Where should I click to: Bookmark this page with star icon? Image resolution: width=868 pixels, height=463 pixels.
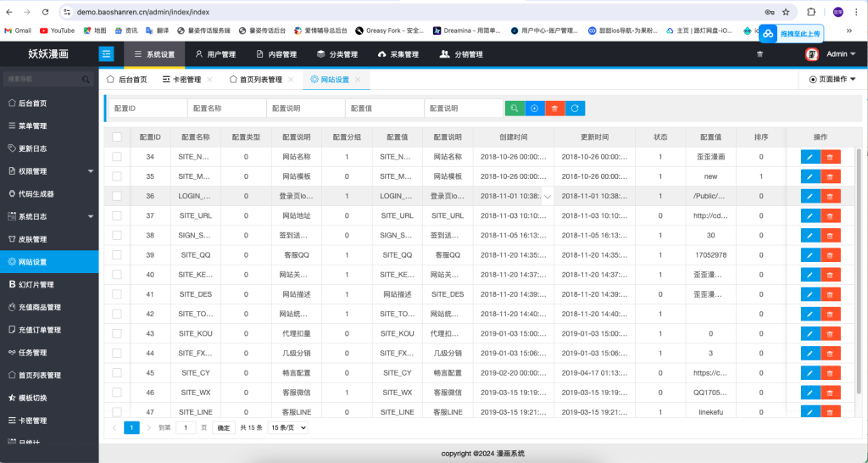pyautogui.click(x=786, y=12)
